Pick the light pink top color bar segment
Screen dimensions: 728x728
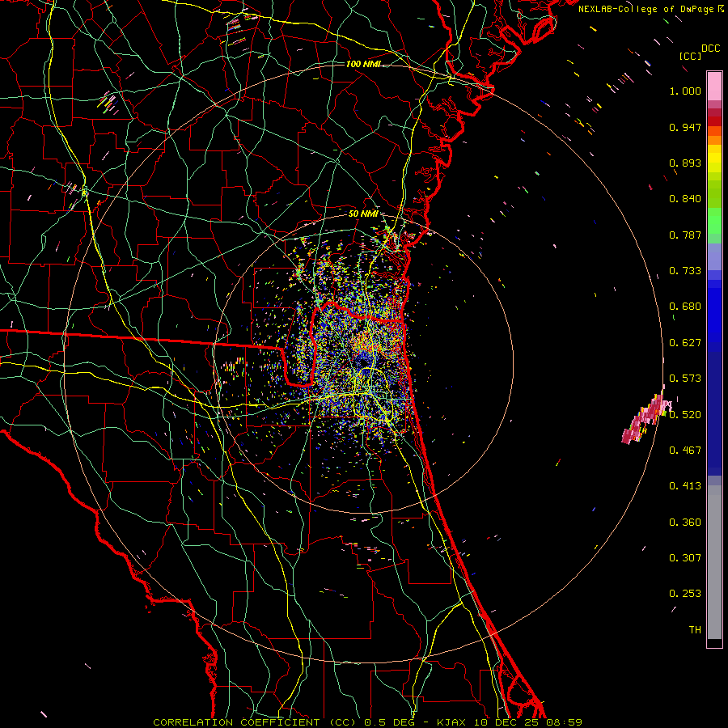(x=714, y=86)
